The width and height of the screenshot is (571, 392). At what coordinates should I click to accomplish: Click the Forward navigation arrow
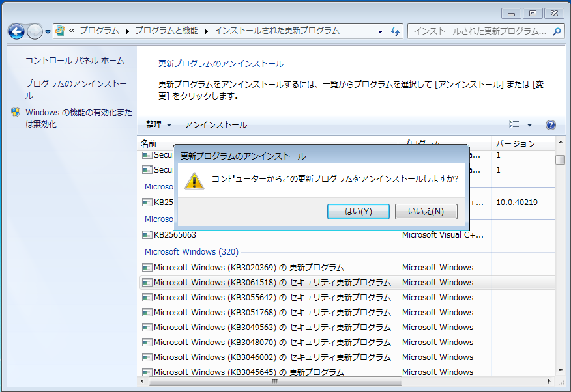(x=35, y=32)
